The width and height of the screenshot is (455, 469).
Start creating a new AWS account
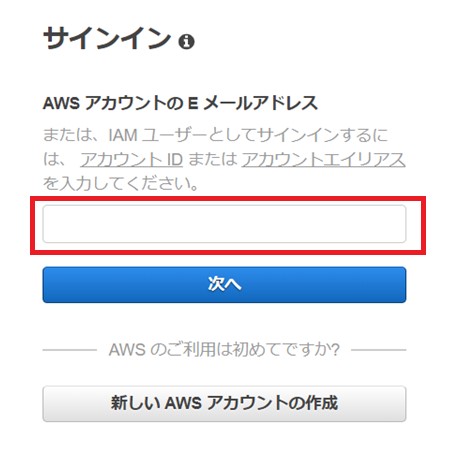tap(224, 404)
